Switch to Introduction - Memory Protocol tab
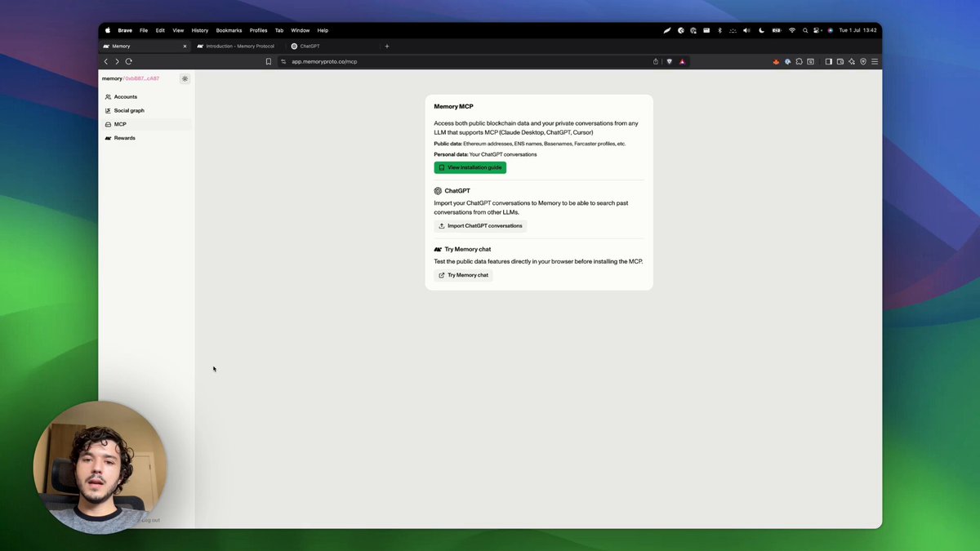Image resolution: width=980 pixels, height=551 pixels. (237, 47)
